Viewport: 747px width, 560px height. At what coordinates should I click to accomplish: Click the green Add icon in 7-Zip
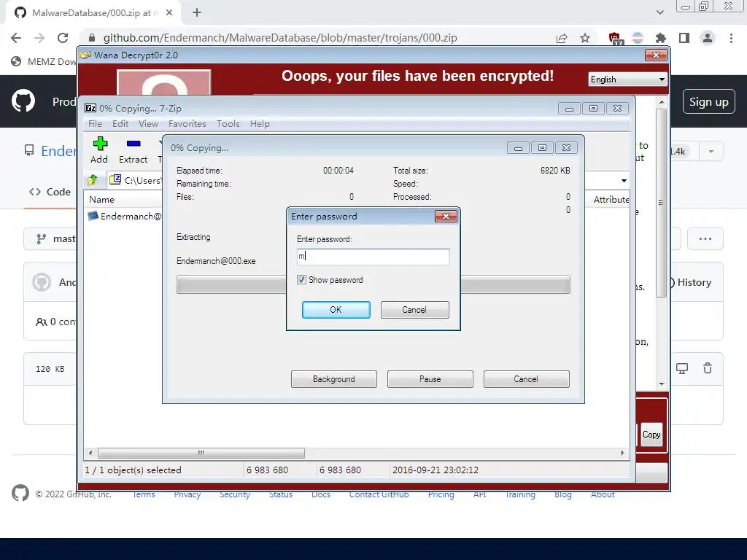point(99,144)
